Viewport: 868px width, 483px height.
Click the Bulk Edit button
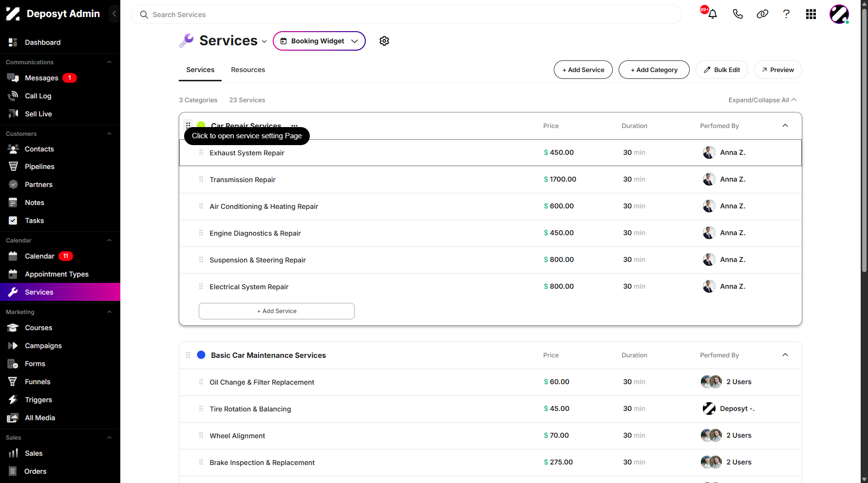point(722,70)
